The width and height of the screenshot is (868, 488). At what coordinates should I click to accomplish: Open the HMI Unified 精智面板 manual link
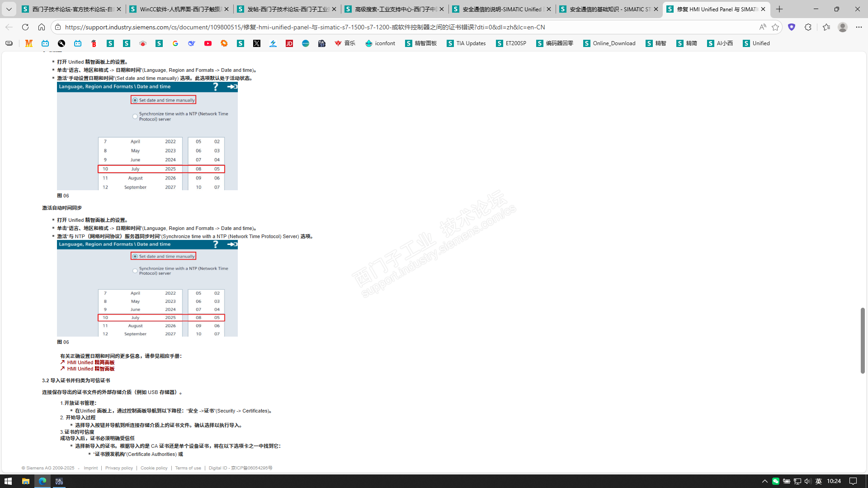point(90,369)
